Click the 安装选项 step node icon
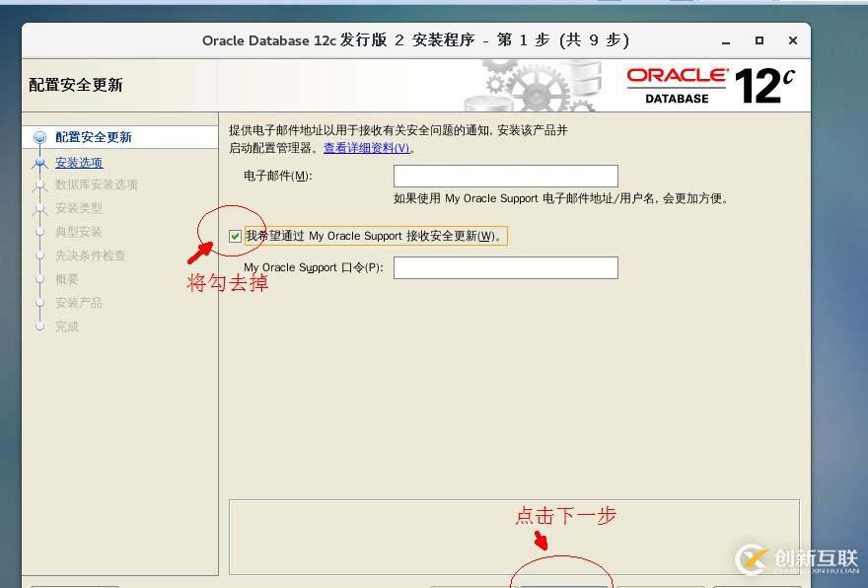Screen dimensions: 868x588 [37, 161]
